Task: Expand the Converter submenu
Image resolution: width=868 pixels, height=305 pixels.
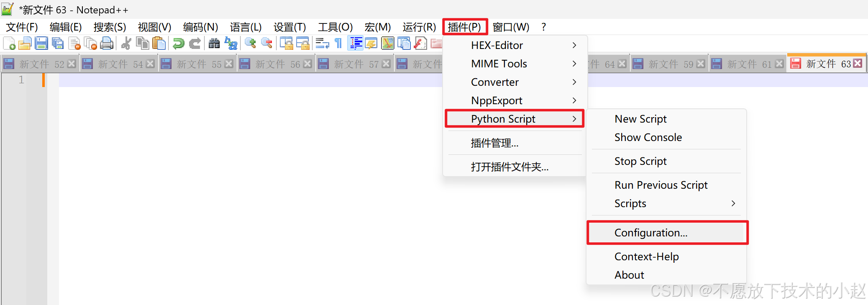Action: 515,82
